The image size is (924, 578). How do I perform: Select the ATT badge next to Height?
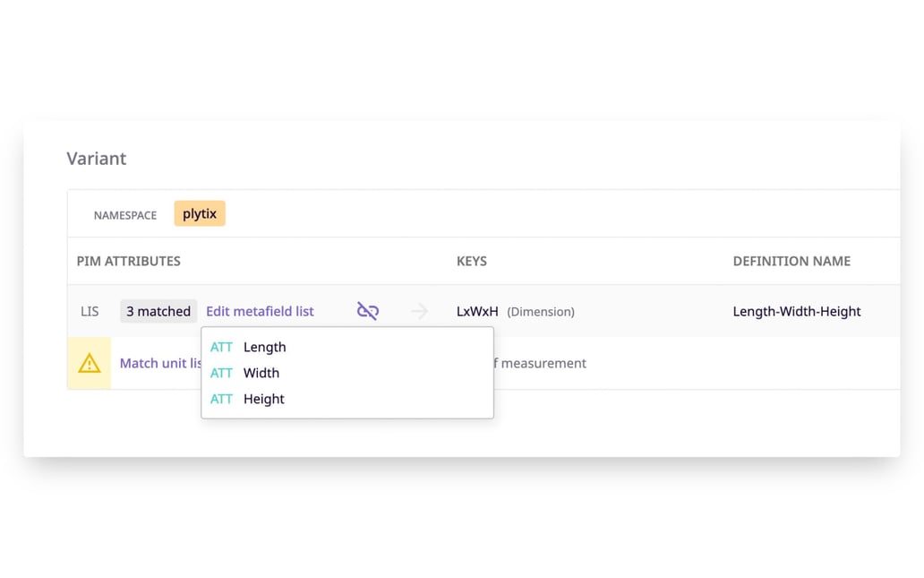point(221,399)
